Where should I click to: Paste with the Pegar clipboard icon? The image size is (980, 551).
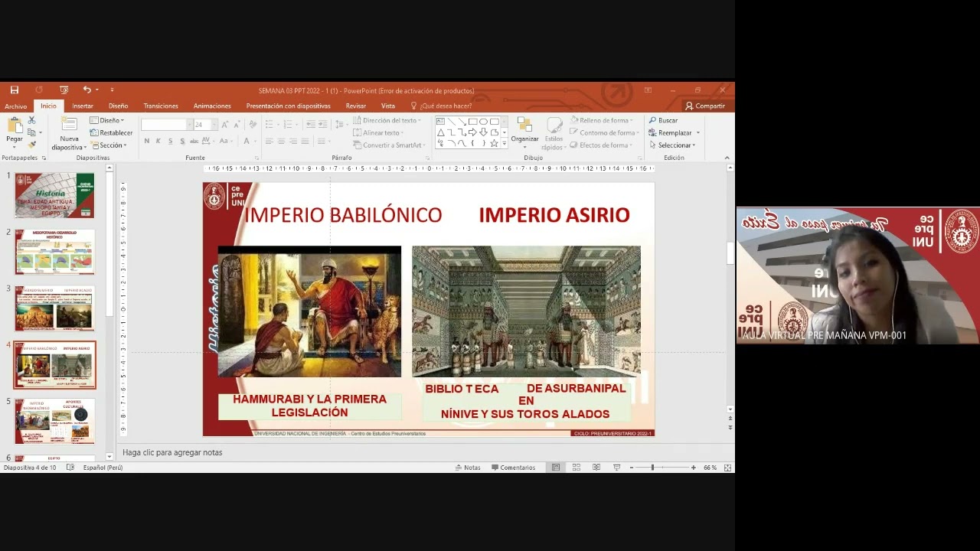(x=15, y=125)
